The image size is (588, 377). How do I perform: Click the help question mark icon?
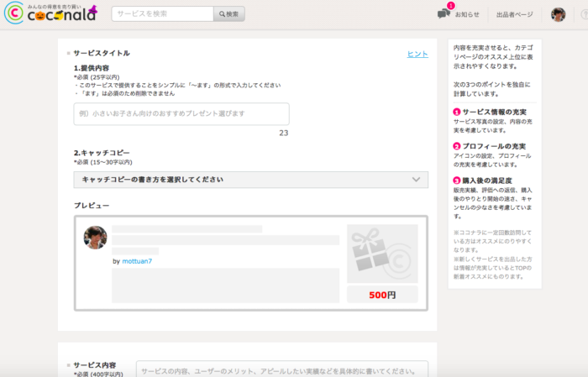(585, 14)
